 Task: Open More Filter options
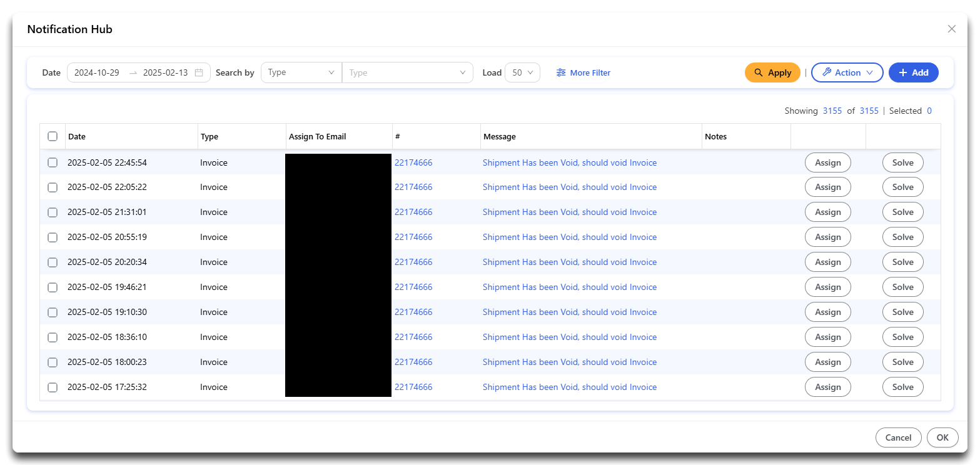583,72
